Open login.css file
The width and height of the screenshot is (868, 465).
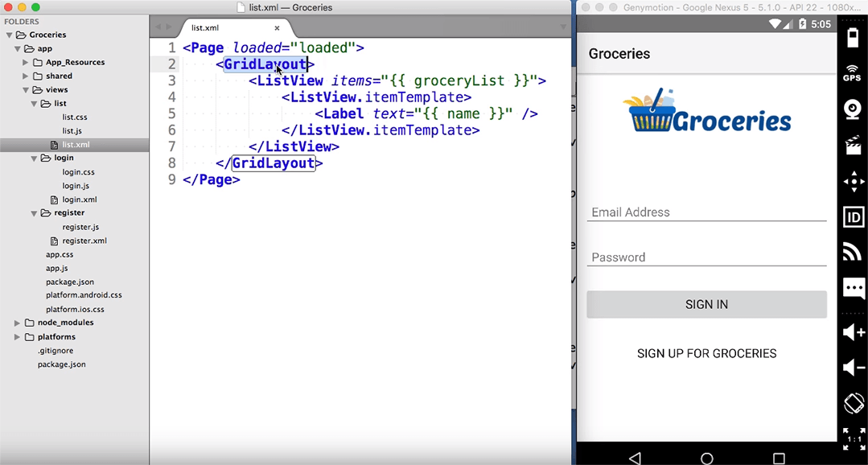pos(79,171)
